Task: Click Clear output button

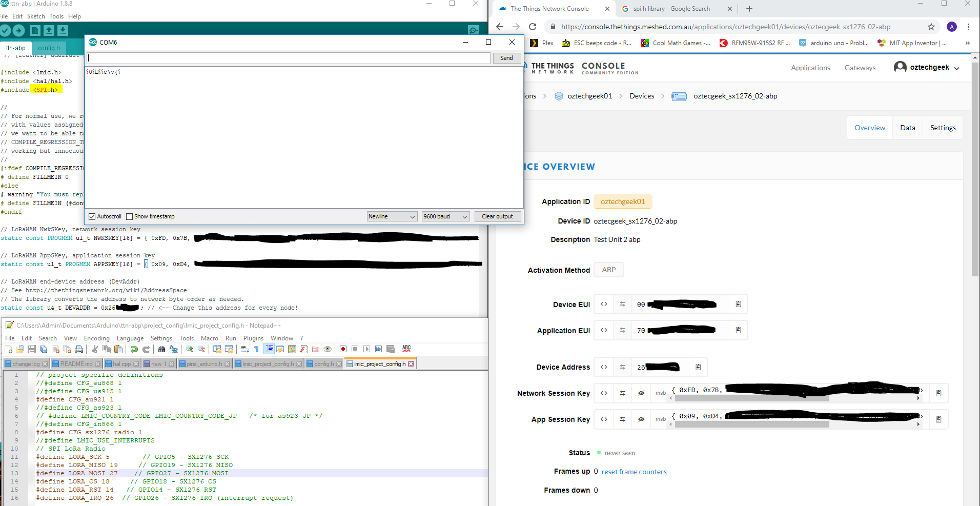Action: point(497,216)
